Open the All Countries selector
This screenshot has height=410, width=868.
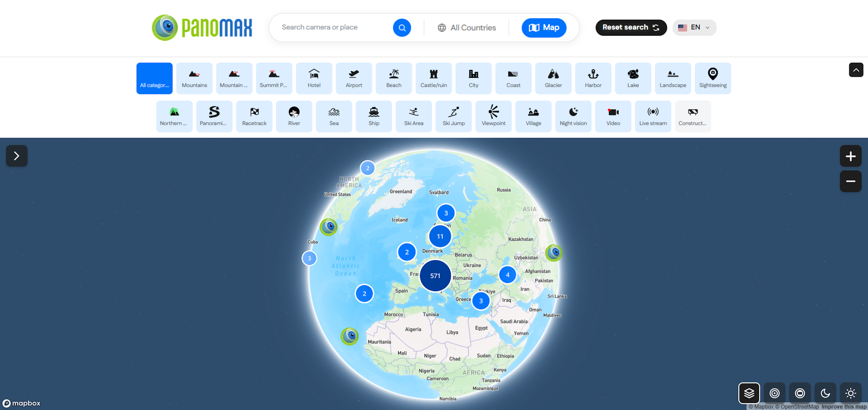467,28
